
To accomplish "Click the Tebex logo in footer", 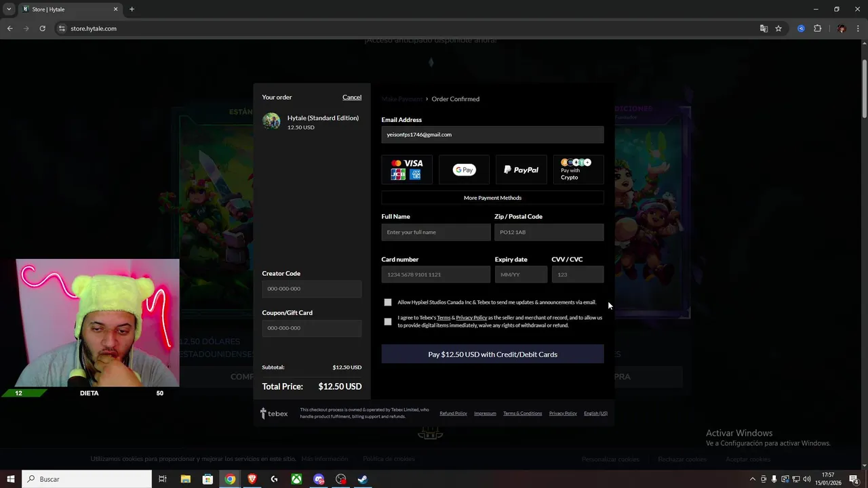I will click(274, 413).
